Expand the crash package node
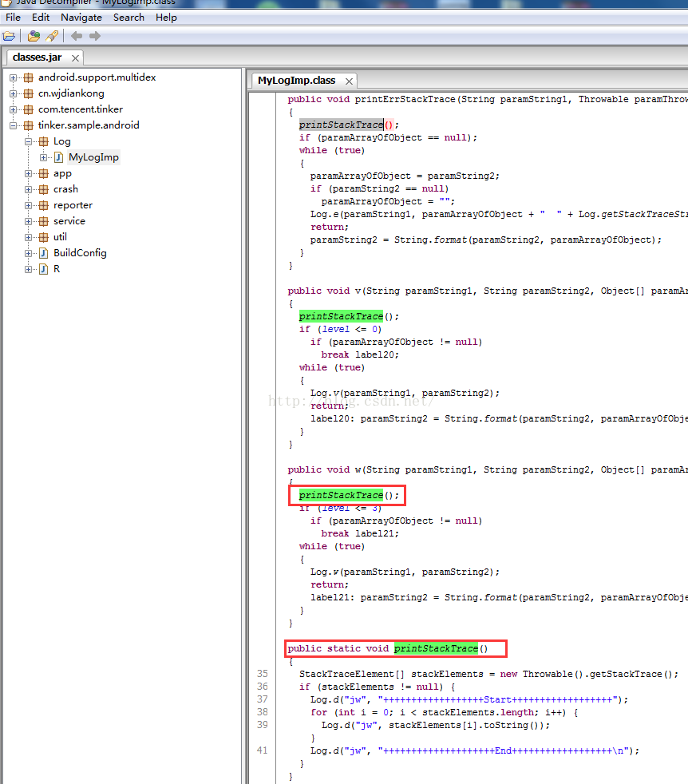This screenshot has width=688, height=784. click(x=29, y=189)
